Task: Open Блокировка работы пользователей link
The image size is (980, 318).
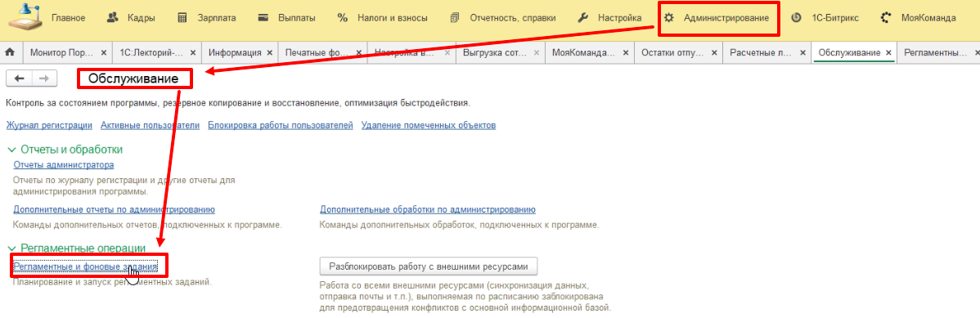Action: 281,126
